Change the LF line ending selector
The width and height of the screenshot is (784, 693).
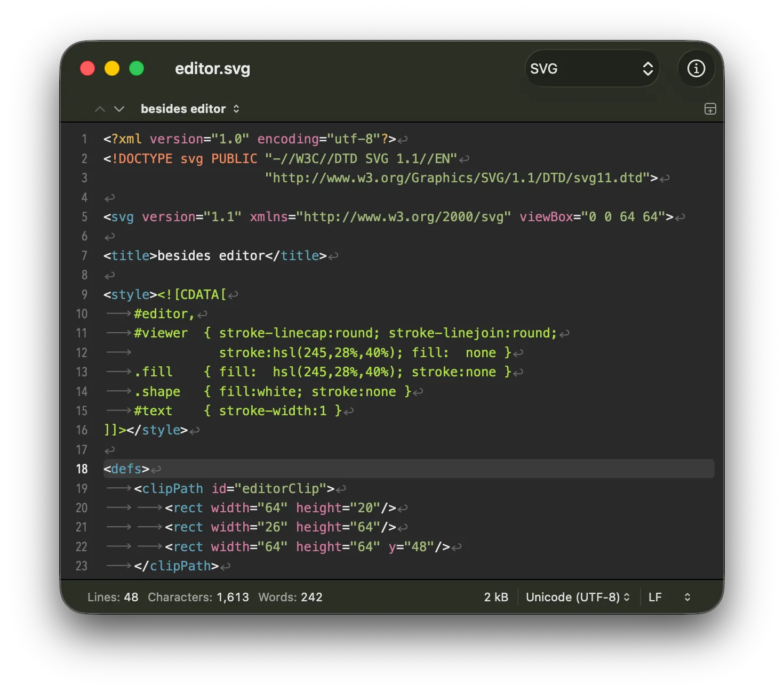tap(669, 597)
